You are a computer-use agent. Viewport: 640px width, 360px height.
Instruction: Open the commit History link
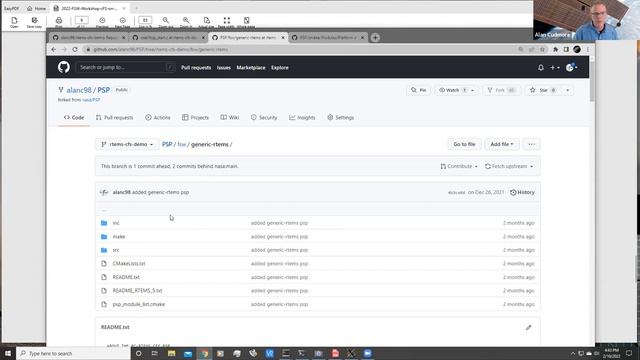(x=522, y=192)
